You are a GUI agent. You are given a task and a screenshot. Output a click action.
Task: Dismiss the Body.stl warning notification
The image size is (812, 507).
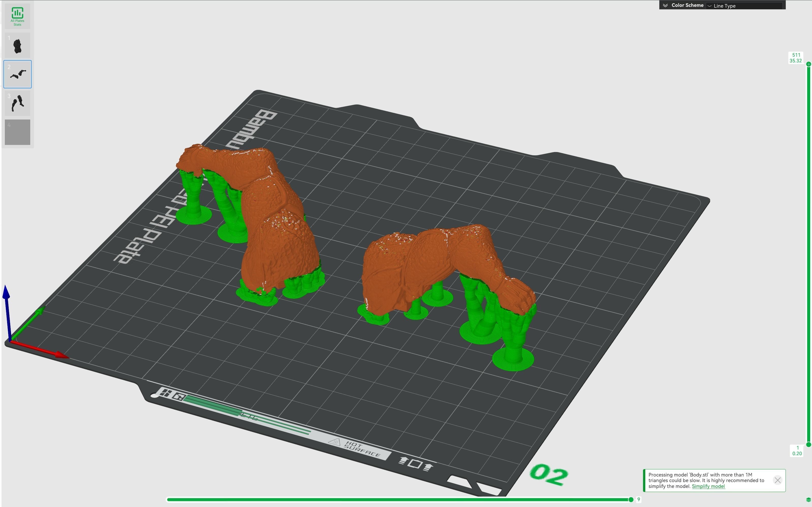coord(777,480)
